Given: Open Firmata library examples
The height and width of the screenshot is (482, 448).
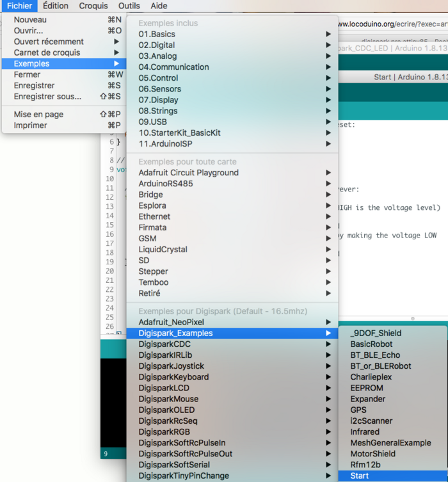Looking at the screenshot, I should point(232,227).
